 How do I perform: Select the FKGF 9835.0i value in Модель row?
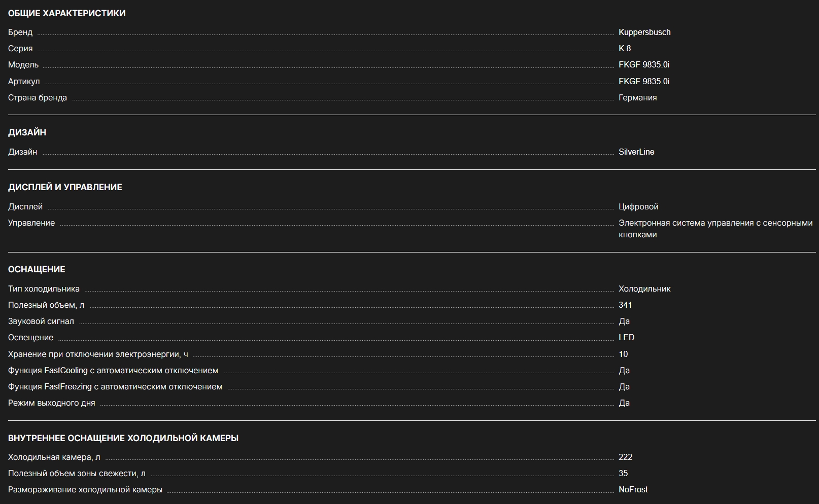click(x=643, y=65)
